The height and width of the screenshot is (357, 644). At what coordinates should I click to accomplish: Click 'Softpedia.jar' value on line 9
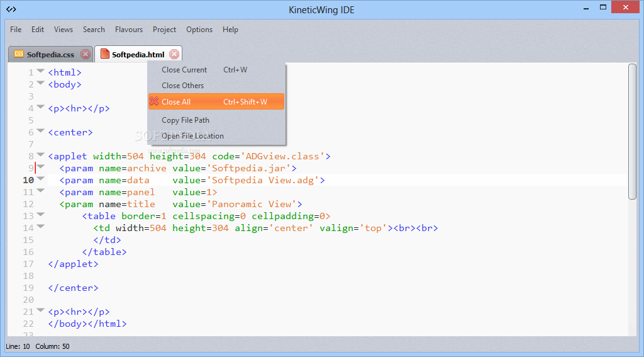pyautogui.click(x=248, y=168)
